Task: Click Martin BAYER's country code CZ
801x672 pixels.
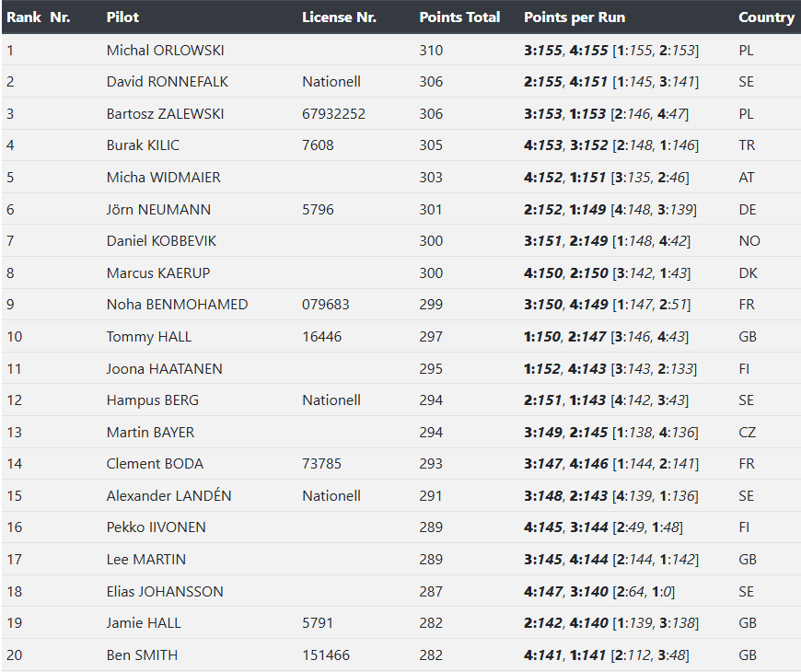Action: pyautogui.click(x=747, y=433)
